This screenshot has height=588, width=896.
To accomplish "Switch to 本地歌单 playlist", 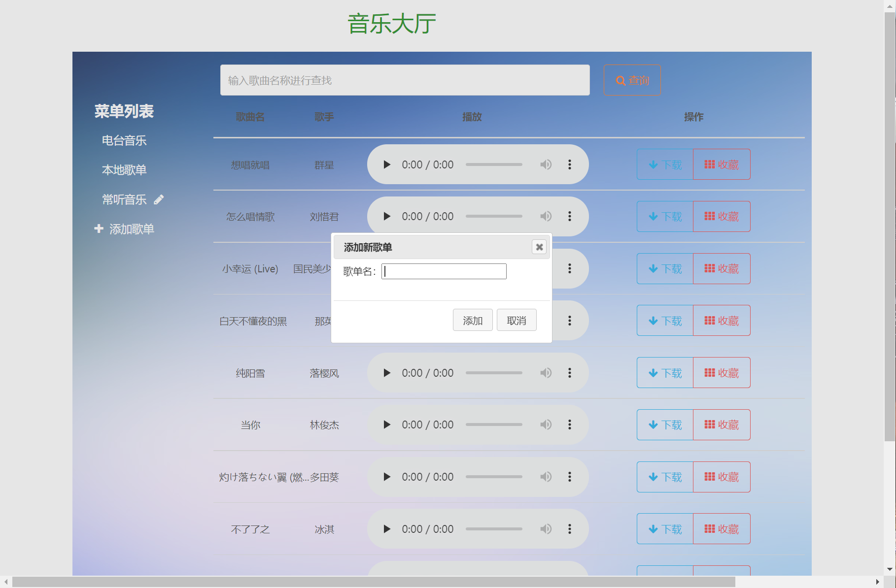I will pyautogui.click(x=124, y=169).
